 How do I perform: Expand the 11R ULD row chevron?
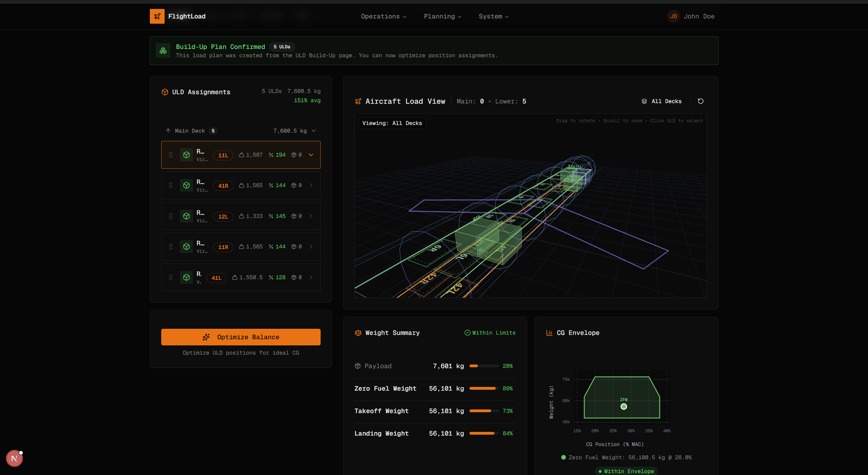click(x=311, y=247)
